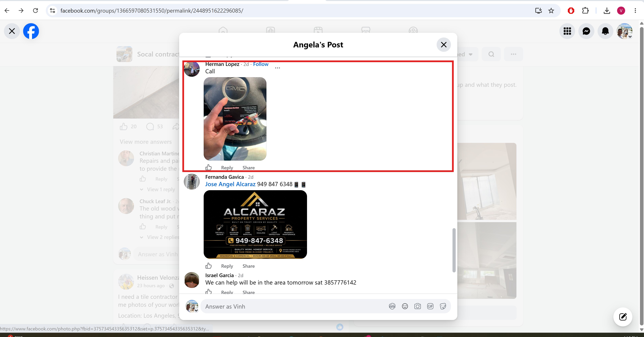The image size is (644, 337).
Task: Follow Herman Lopez
Action: click(x=261, y=64)
